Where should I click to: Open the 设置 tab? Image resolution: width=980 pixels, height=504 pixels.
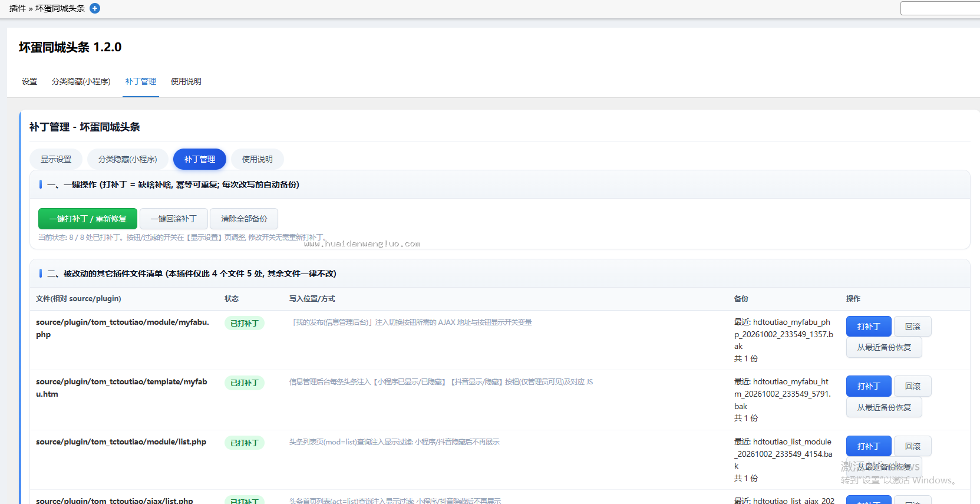[x=29, y=81]
